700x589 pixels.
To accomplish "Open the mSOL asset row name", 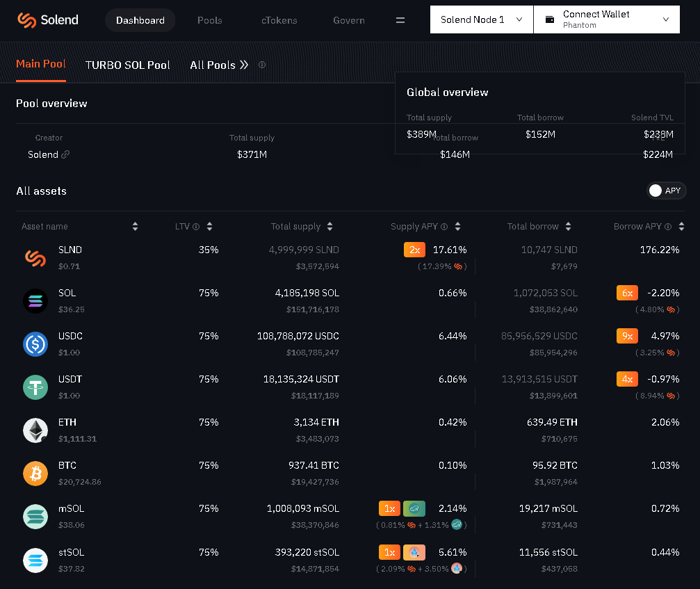I will click(72, 508).
